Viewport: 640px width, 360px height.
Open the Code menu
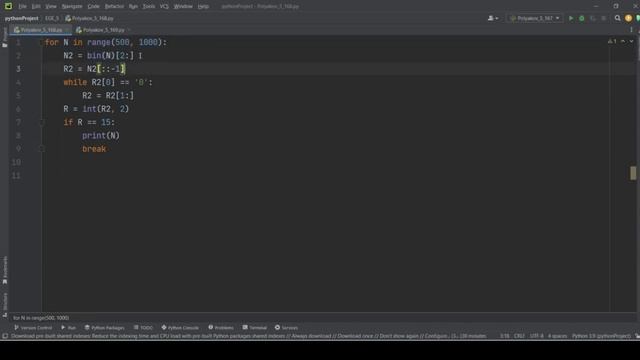click(93, 7)
